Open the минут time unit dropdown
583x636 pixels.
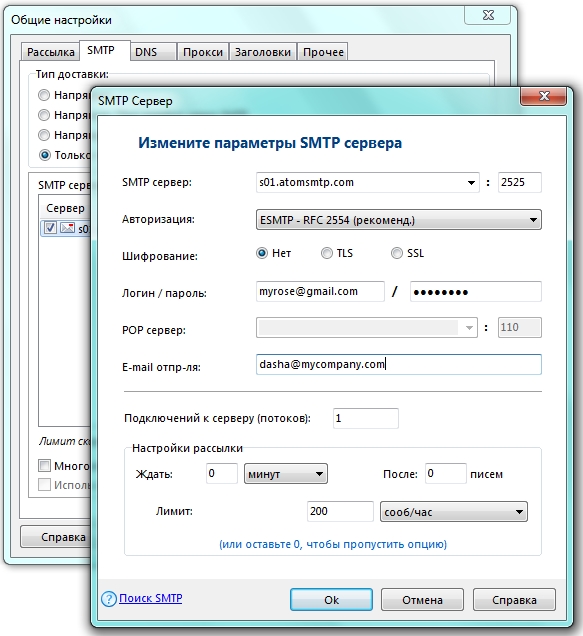tap(286, 474)
